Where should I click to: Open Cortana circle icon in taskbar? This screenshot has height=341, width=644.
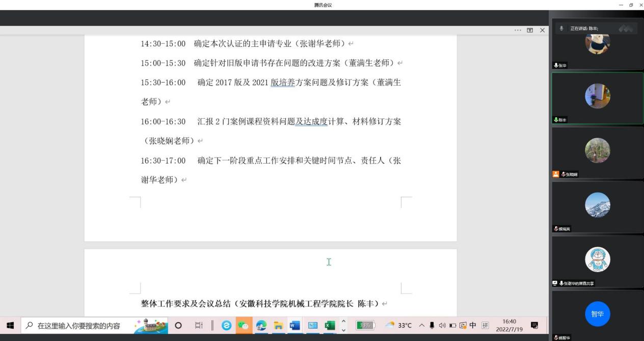(178, 326)
